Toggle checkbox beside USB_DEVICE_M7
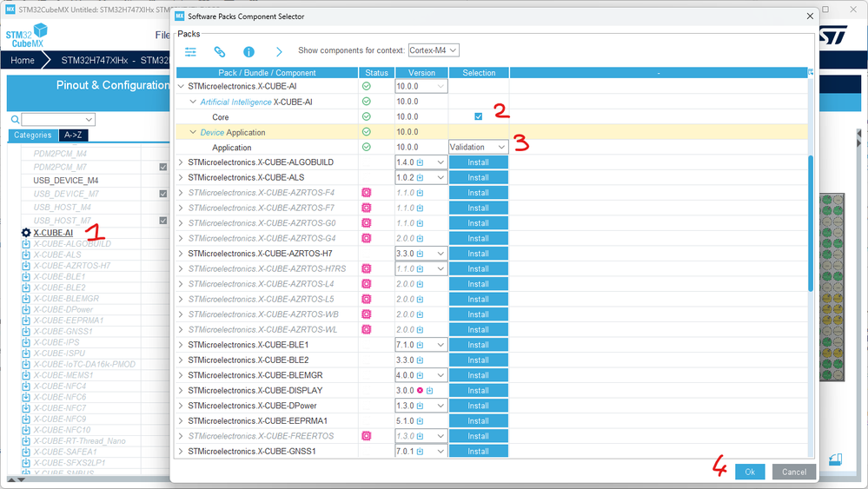The image size is (868, 489). (x=162, y=194)
